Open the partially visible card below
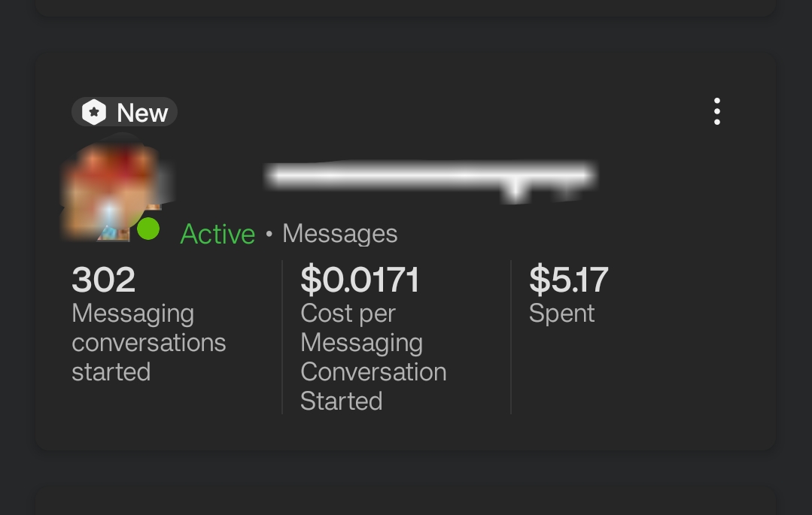This screenshot has width=812, height=515. [405, 502]
